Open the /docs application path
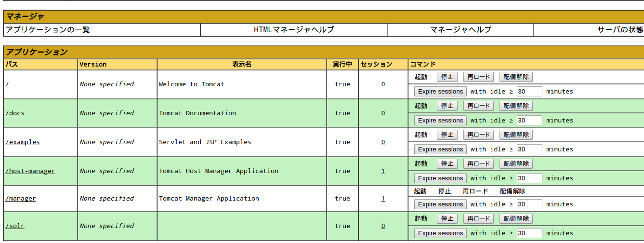Viewport: 644px width, 243px height. [15, 113]
